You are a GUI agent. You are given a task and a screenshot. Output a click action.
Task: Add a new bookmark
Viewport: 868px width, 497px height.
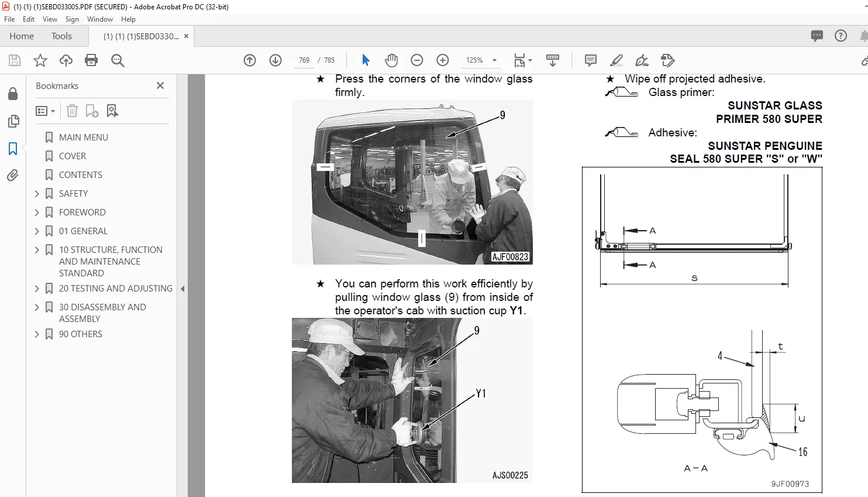[x=92, y=111]
